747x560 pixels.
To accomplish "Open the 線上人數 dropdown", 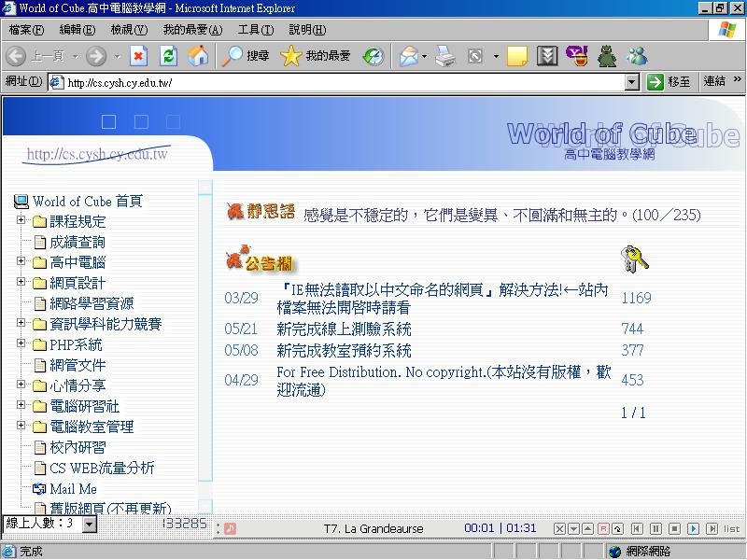I will (x=89, y=525).
